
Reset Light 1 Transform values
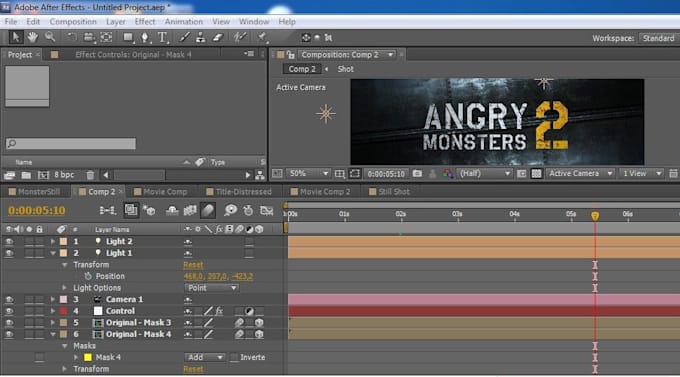[x=193, y=265]
